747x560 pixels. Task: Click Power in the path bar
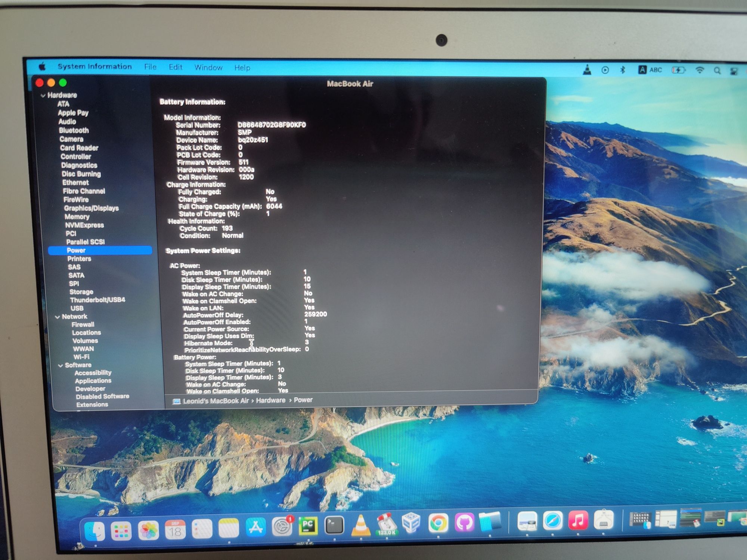tap(303, 400)
